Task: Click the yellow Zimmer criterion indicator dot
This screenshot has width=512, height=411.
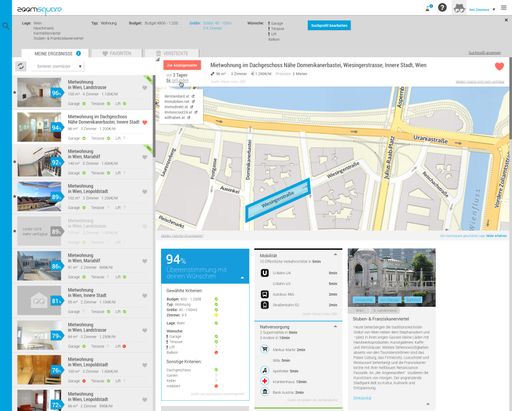Action: pos(216,315)
